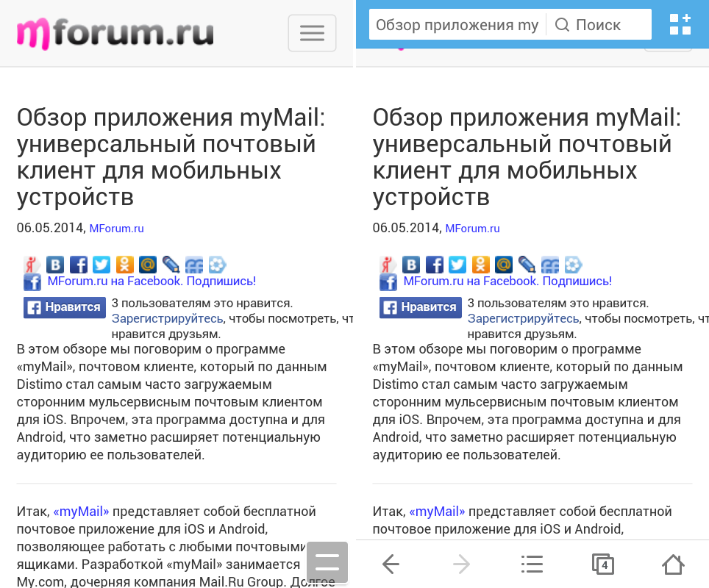Viewport: 709px width, 588px height.
Task: Share via Twitter icon in left page
Action: coord(101,265)
